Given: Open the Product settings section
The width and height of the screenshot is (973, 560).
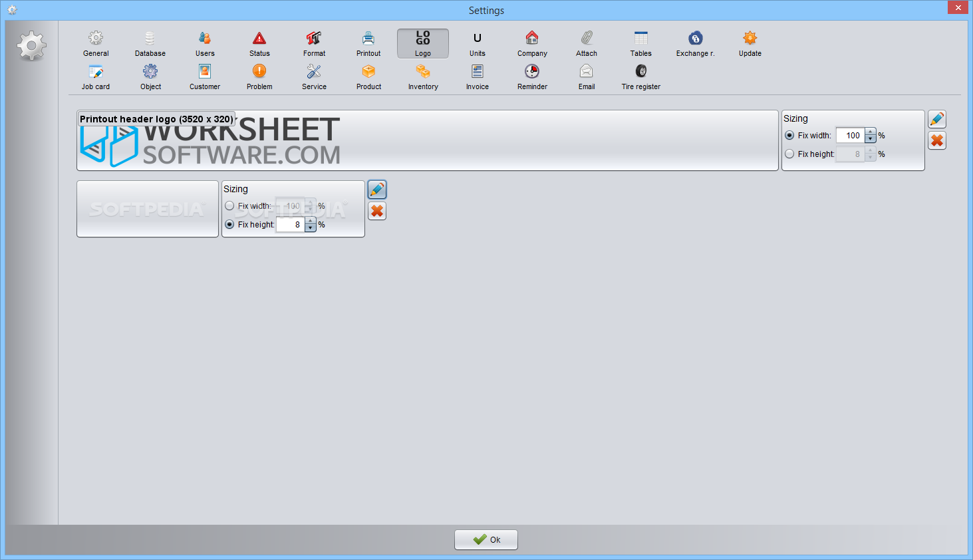Looking at the screenshot, I should [x=368, y=77].
